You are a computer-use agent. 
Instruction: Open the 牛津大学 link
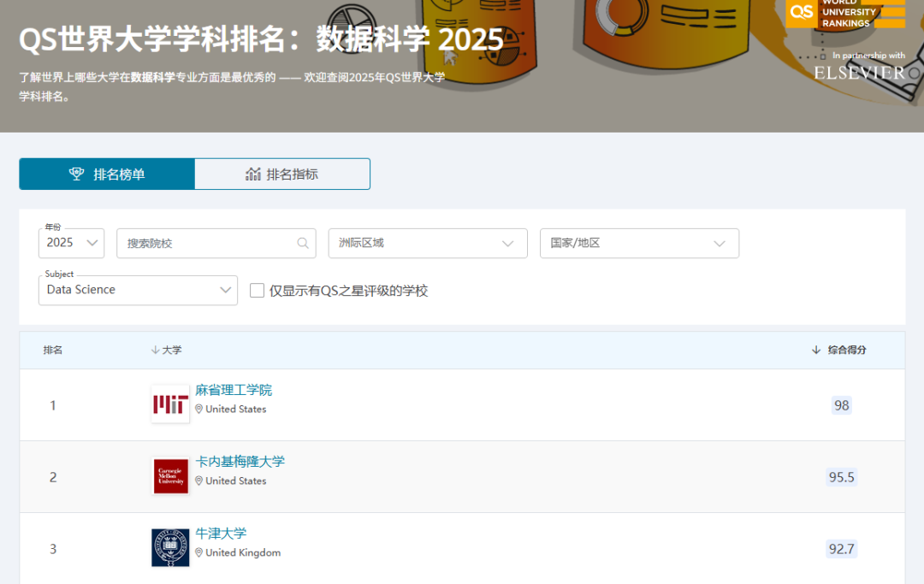click(221, 534)
